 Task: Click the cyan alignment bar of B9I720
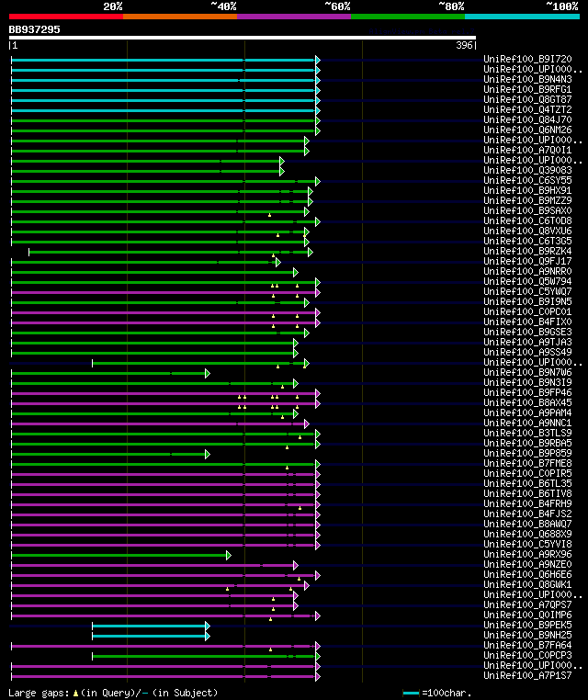165,60
